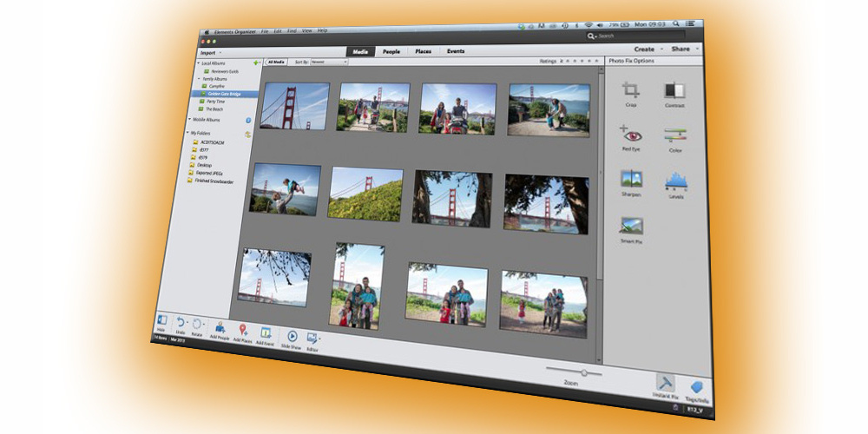Screen dimensions: 868x434
Task: Expand the Create dropdown menu
Action: pyautogui.click(x=644, y=49)
